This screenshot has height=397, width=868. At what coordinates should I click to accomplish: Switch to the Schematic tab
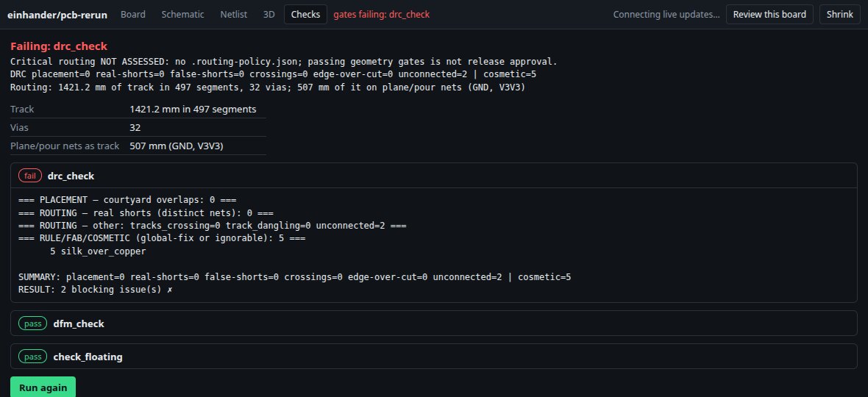click(x=182, y=15)
